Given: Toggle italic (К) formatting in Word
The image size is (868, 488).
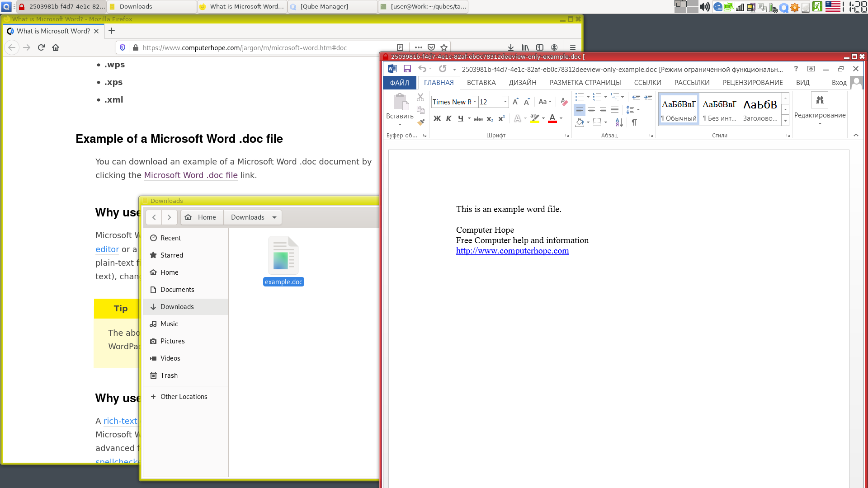Looking at the screenshot, I should [448, 119].
